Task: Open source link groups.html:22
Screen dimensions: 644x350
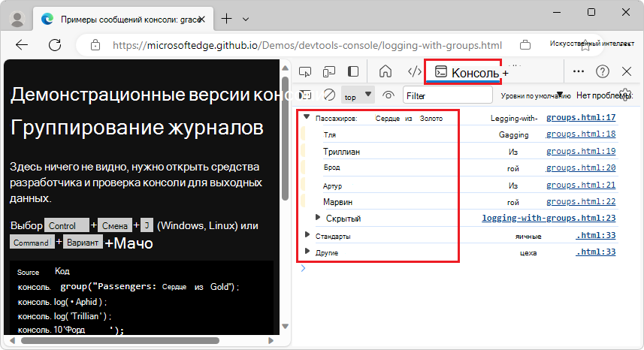Action: click(581, 201)
